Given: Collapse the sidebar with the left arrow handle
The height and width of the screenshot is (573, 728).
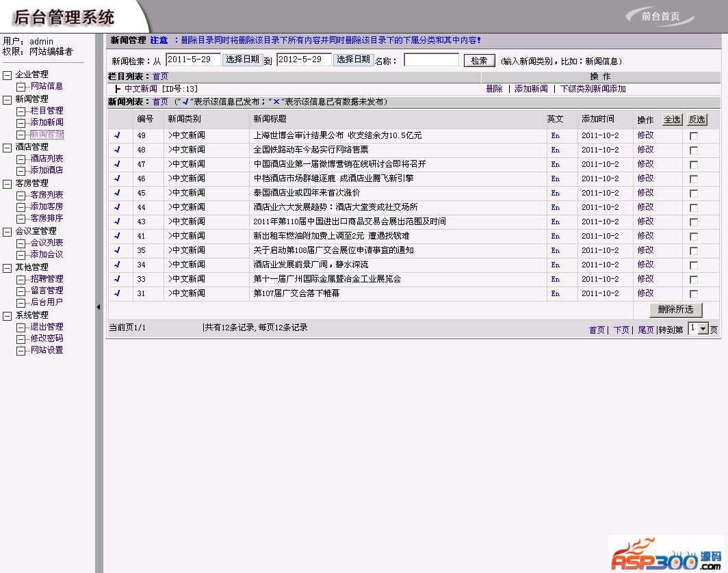Looking at the screenshot, I should (99, 307).
